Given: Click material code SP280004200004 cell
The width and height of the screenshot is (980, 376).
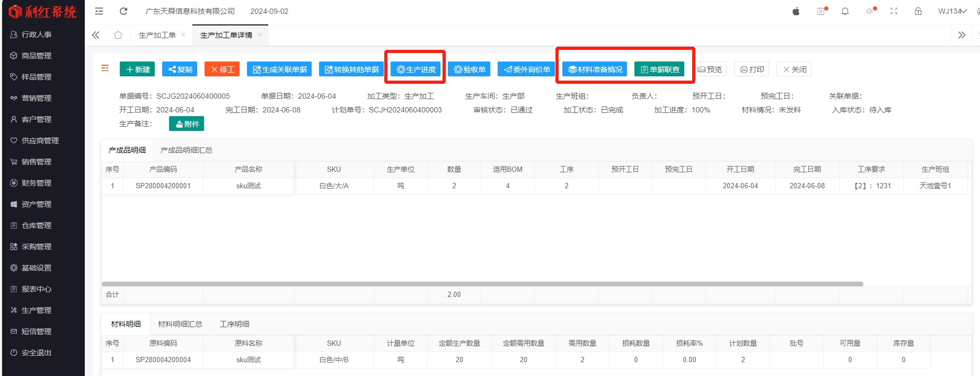Looking at the screenshot, I should click(163, 360).
